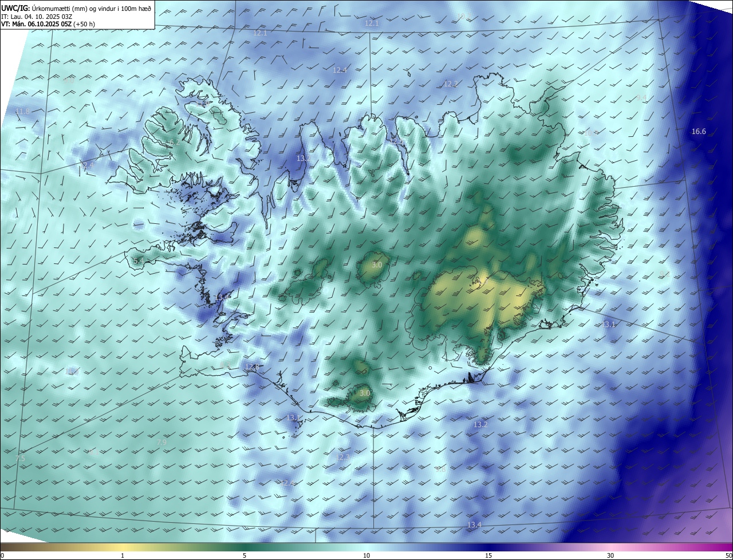Pick the yellow colorbar segment above 1
Image resolution: width=733 pixels, height=560 pixels.
point(123,547)
